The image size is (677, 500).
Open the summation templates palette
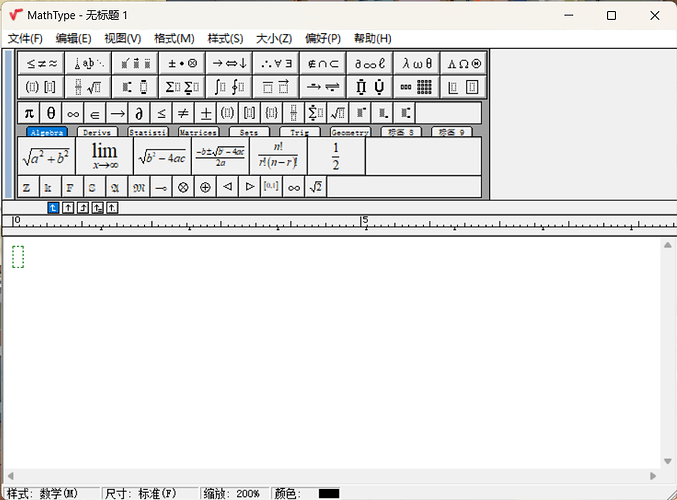tap(182, 87)
